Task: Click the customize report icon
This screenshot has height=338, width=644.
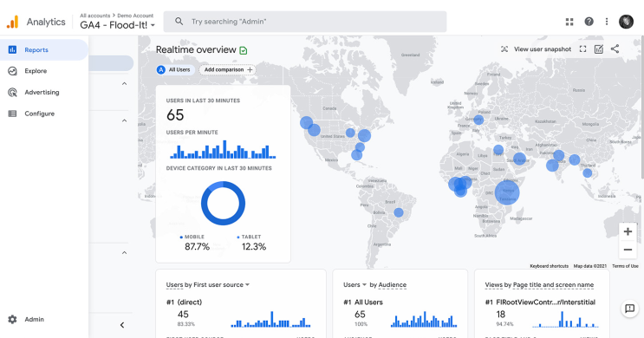Action: [x=599, y=49]
